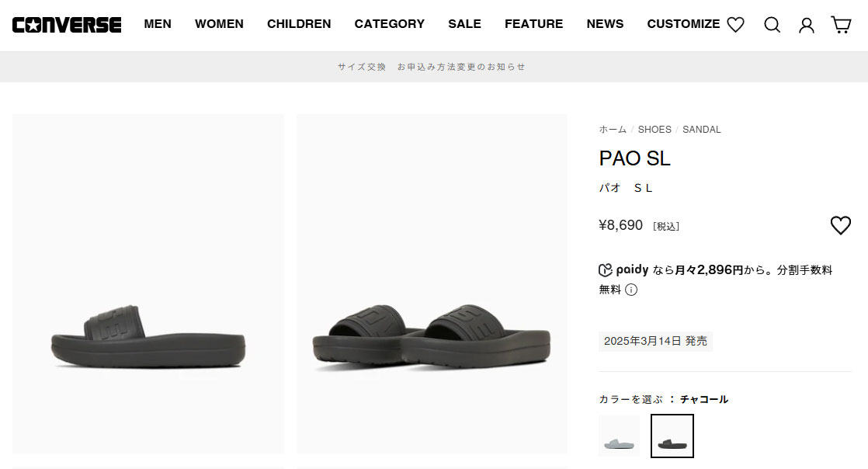868x469 pixels.
Task: Open the MEN menu
Action: pos(158,24)
